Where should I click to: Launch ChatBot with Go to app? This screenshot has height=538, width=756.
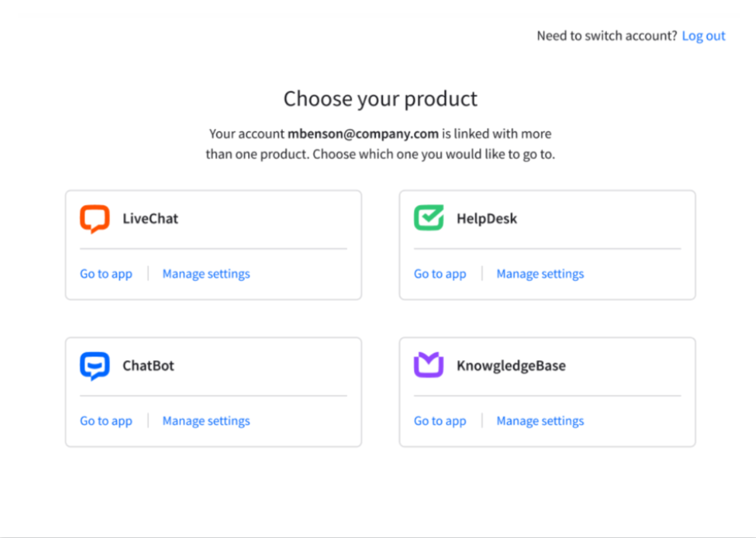click(106, 421)
